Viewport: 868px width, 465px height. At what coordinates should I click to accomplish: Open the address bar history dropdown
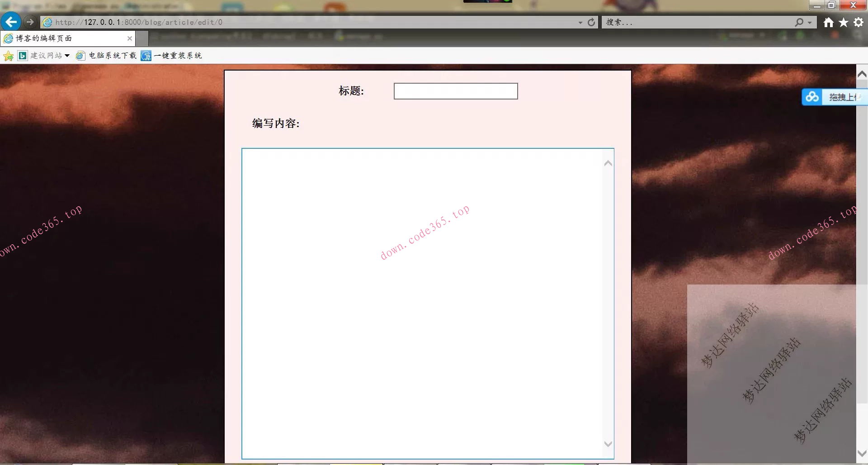pos(580,22)
